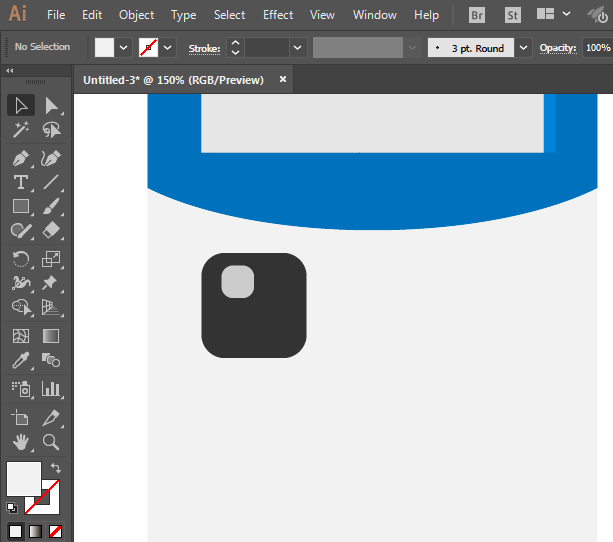Select the Magic Wand tool

[x=20, y=130]
